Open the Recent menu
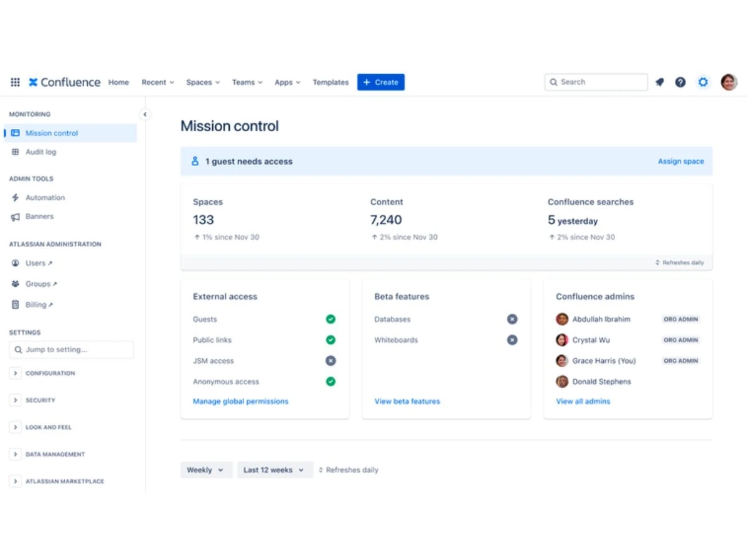The image size is (747, 560). (x=157, y=82)
